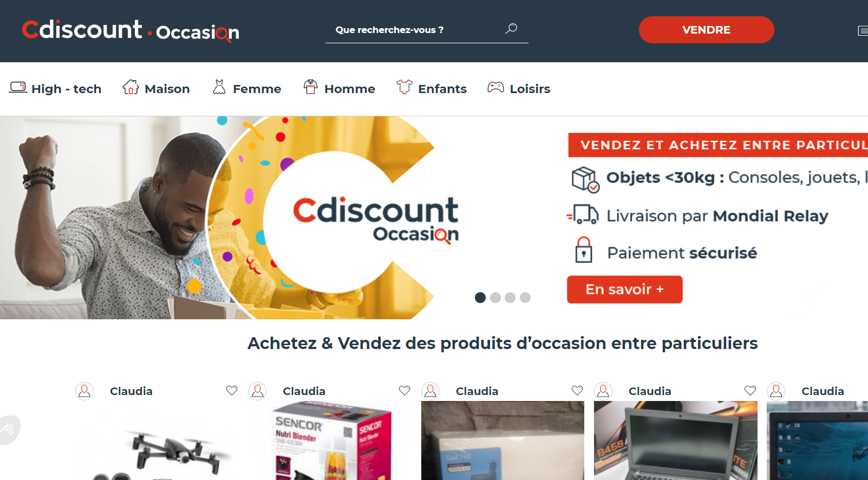The width and height of the screenshot is (868, 480).
Task: Expand the Enfants category menu
Action: (432, 88)
